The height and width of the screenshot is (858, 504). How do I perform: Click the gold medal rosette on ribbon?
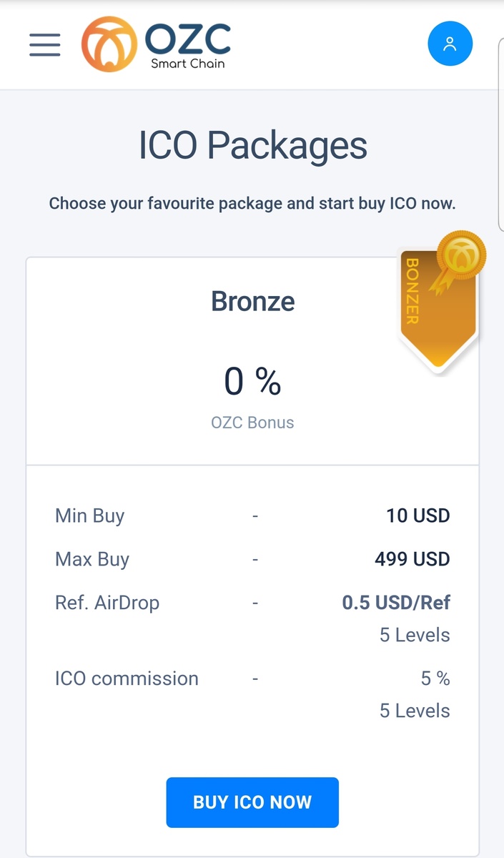461,255
